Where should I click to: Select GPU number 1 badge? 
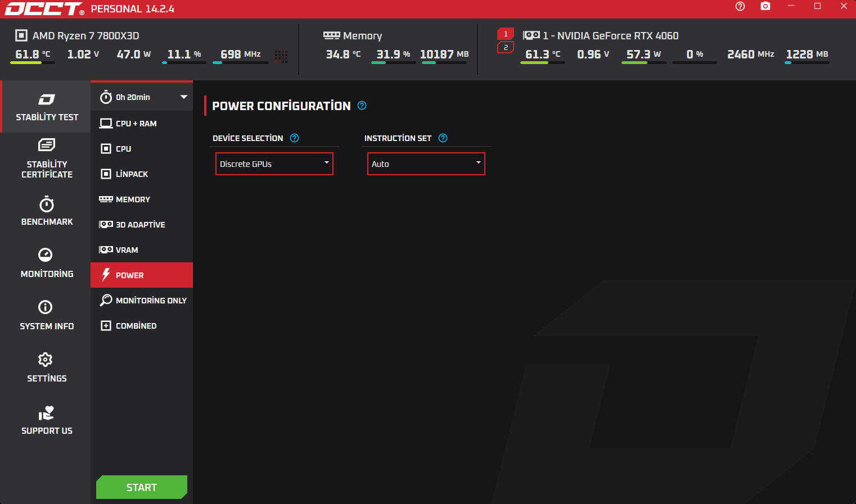506,34
